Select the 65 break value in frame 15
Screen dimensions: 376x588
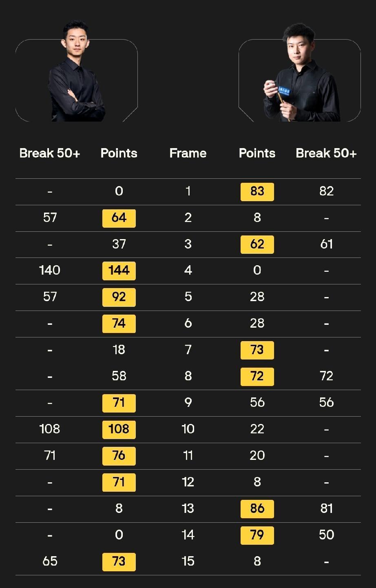(50, 561)
